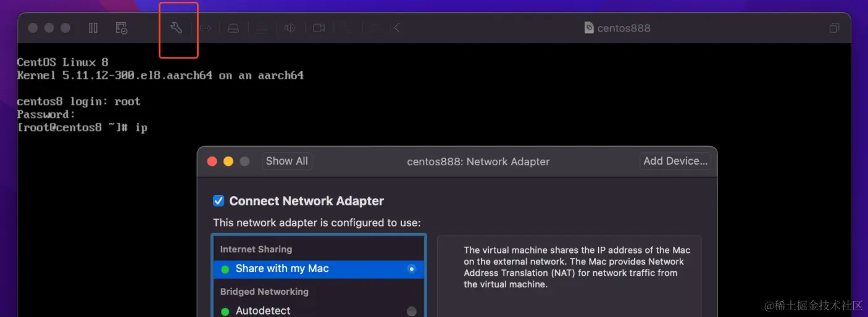
Task: Select the Autodetect bridged networking radio button
Action: point(412,311)
